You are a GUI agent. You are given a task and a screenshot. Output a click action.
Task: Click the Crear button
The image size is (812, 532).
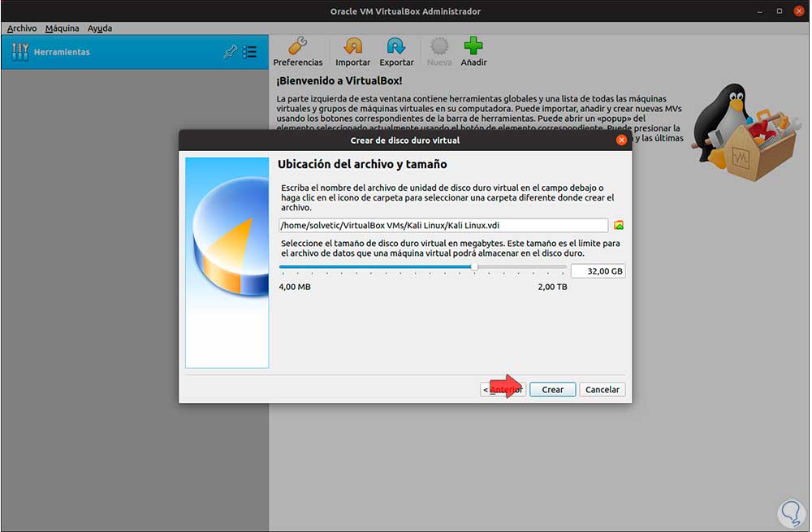click(552, 390)
